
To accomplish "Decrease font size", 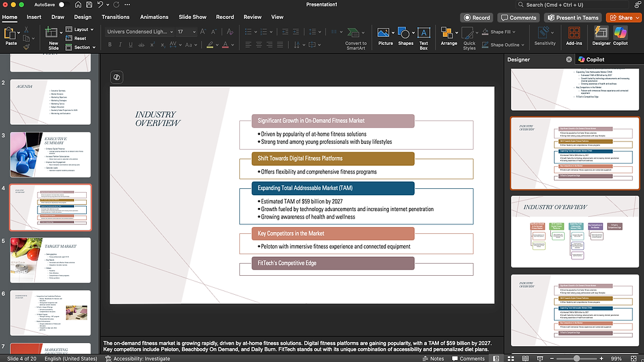I will coord(213,31).
